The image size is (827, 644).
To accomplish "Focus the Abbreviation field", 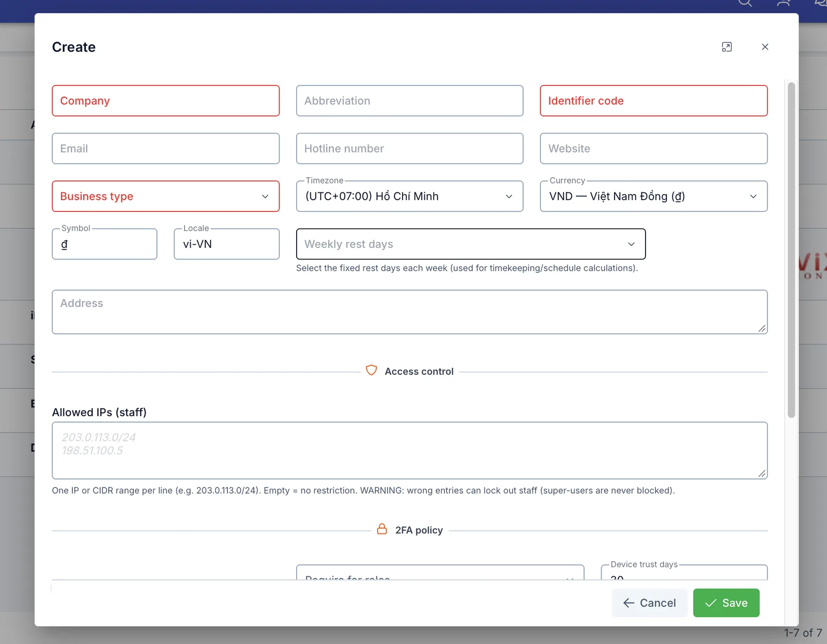I will tap(409, 101).
